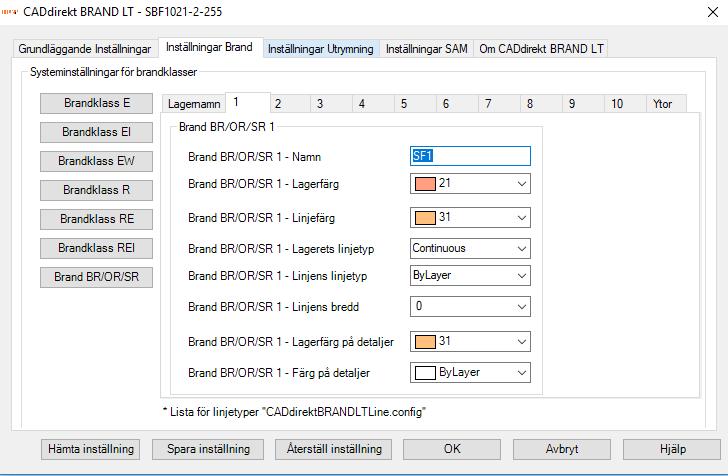728x476 pixels.
Task: Click the white ByLayer swatch in Färg på detaljer
Action: point(425,373)
